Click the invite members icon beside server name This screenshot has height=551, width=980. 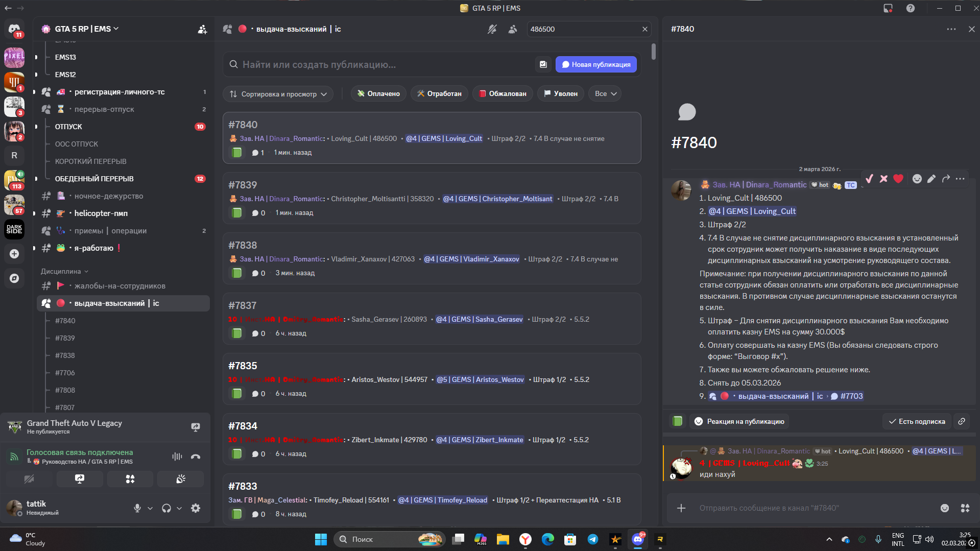[203, 29]
